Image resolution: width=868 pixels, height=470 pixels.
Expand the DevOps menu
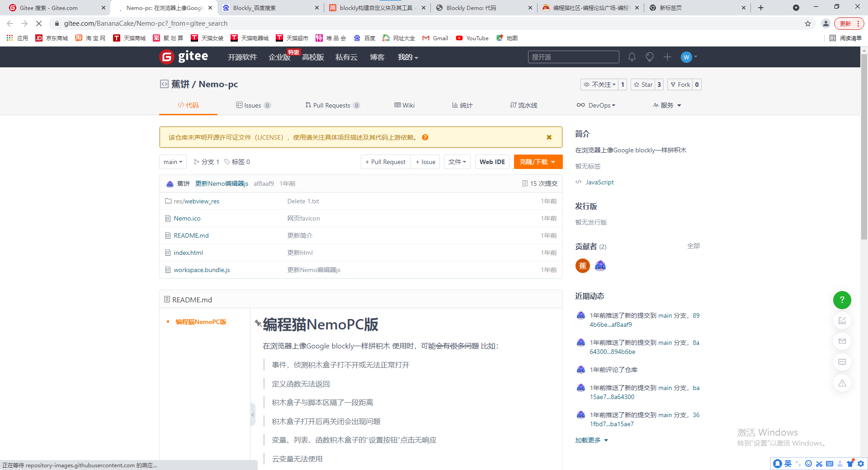click(x=596, y=105)
